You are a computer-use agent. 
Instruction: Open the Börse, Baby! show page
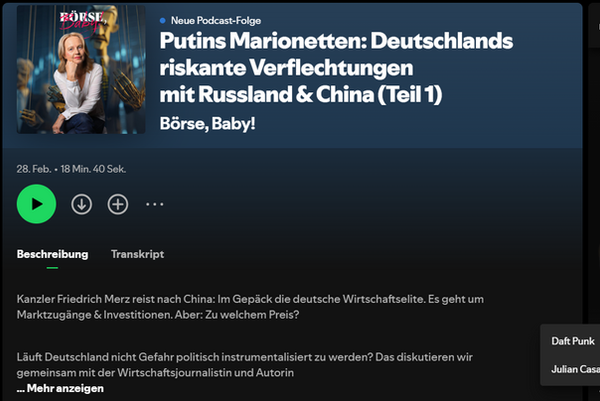click(207, 124)
